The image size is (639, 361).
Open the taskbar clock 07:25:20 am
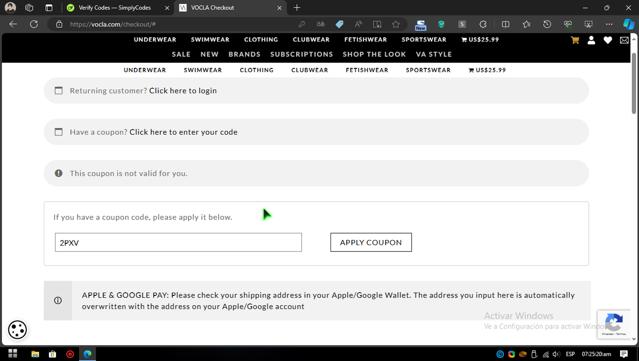596,354
